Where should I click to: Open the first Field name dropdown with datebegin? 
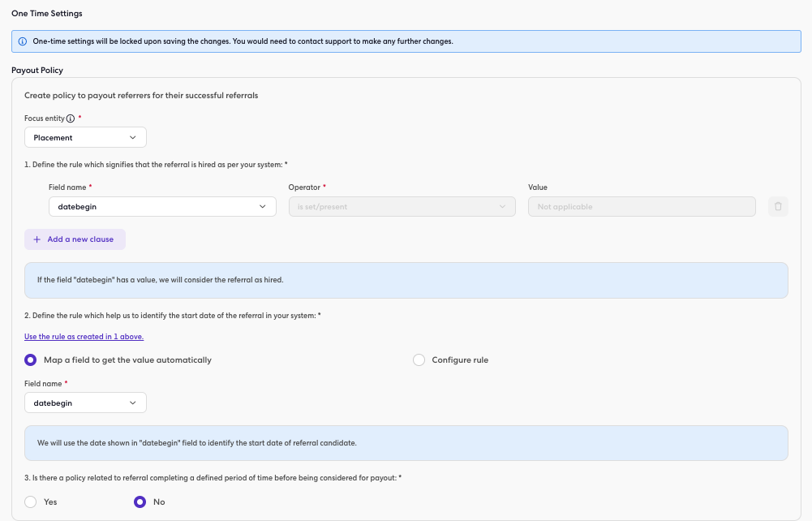coord(162,206)
